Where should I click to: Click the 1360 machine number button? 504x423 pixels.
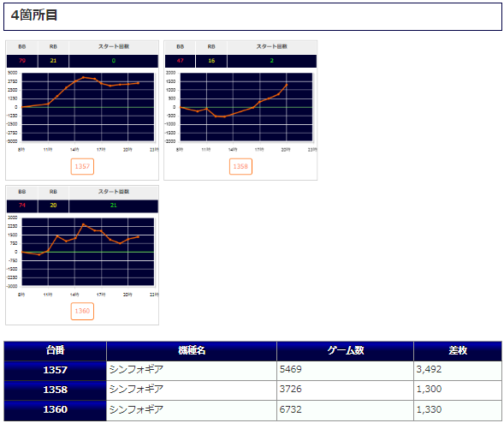click(82, 311)
